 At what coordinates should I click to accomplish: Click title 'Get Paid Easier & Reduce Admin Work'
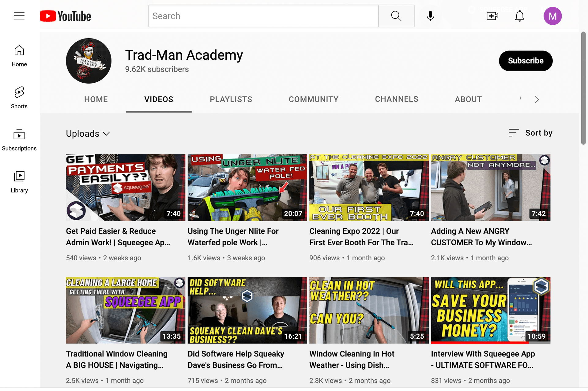118,237
